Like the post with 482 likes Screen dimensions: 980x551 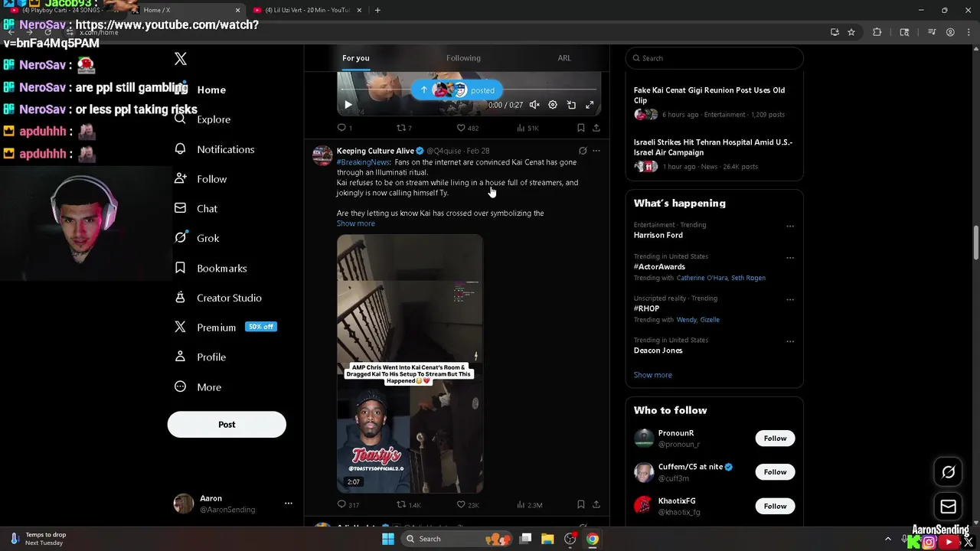coord(467,128)
